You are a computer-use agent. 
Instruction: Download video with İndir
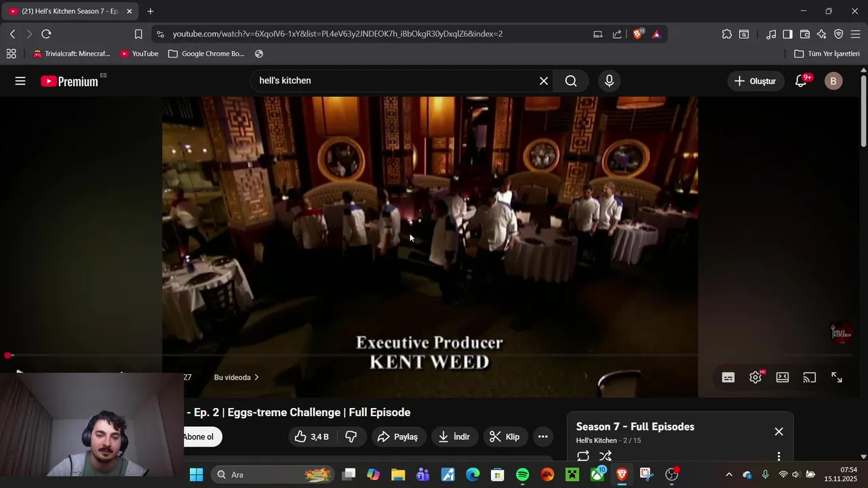[x=454, y=437]
